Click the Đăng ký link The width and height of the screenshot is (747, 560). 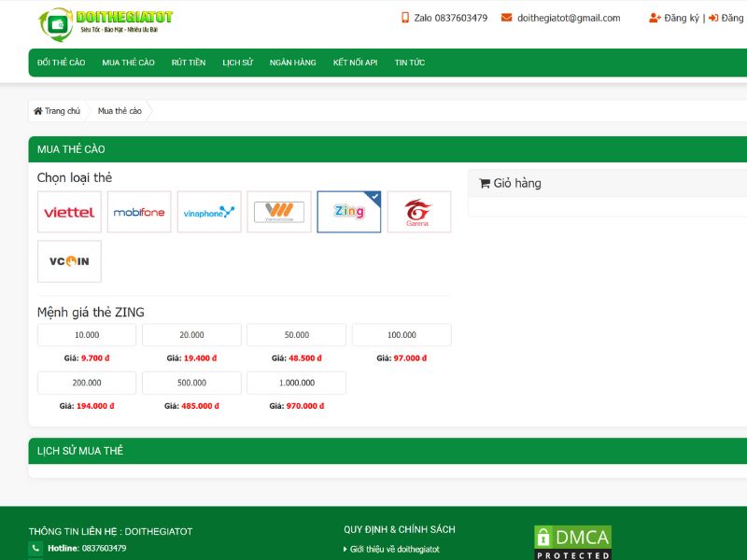(682, 18)
